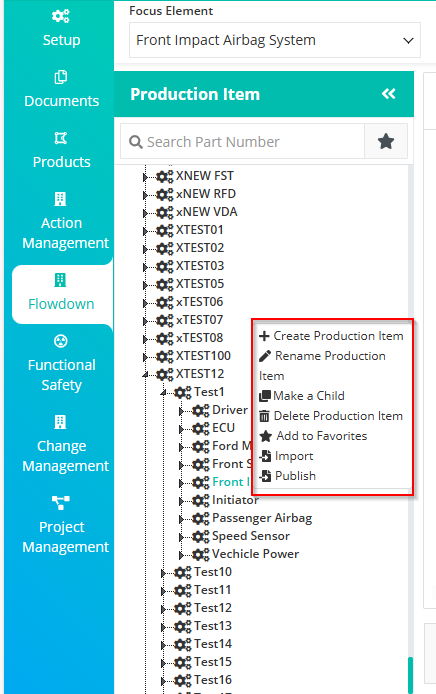Image resolution: width=436 pixels, height=694 pixels.
Task: Collapse the Production Item panel with double chevron
Action: coord(389,94)
